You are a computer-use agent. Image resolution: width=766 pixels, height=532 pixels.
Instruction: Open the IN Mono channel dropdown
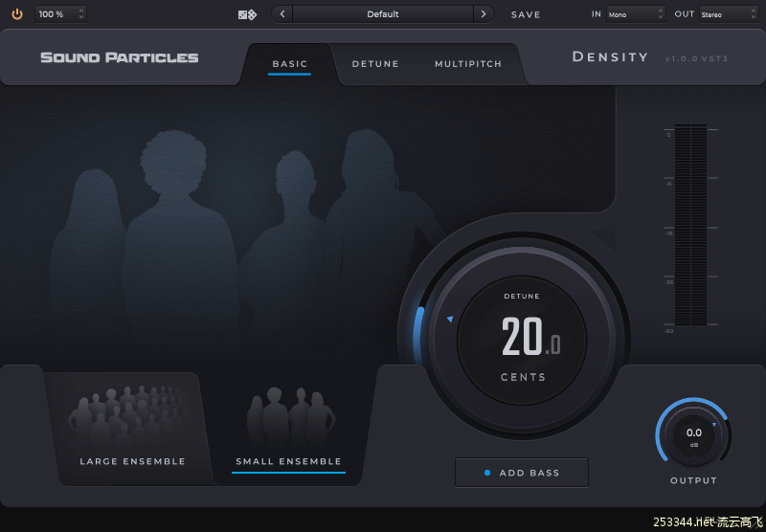636,14
